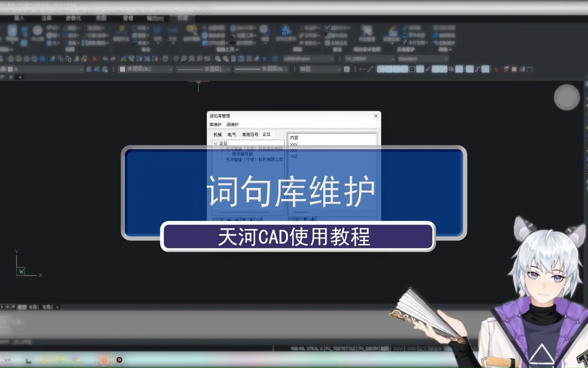
Task: Click the blue help question mark icon
Action: 275,59
